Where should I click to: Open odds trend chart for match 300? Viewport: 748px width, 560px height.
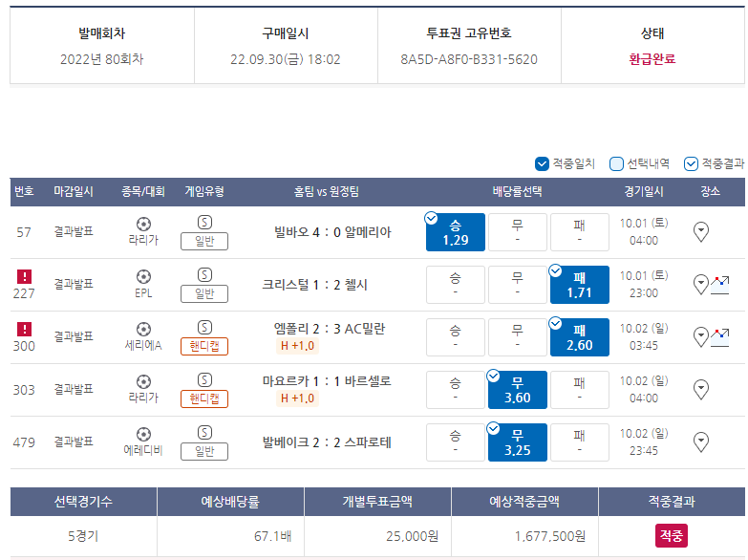point(719,336)
